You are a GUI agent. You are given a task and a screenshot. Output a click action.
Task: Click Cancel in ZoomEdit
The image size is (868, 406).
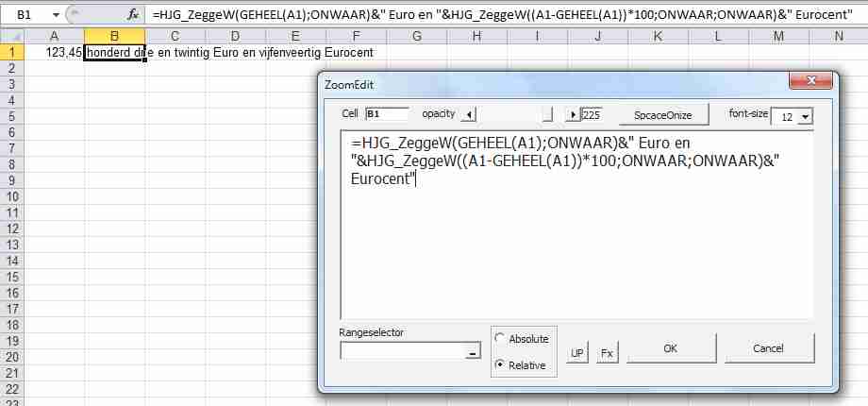pos(769,348)
